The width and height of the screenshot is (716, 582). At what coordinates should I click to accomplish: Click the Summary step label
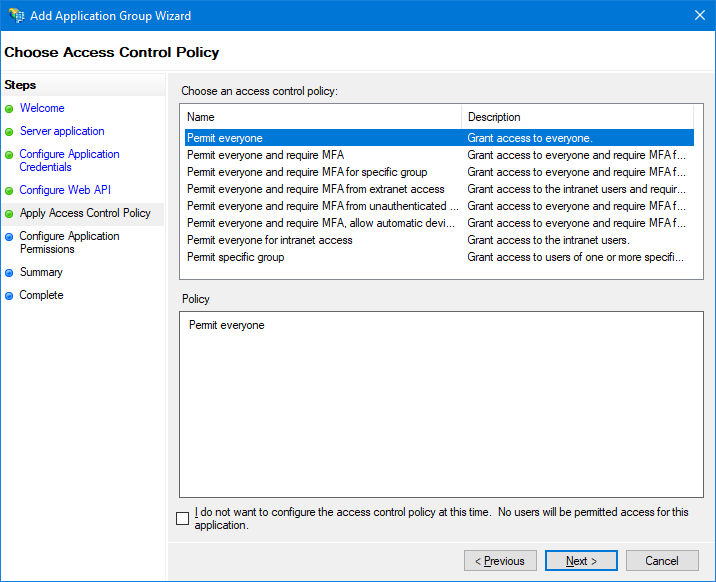(41, 272)
